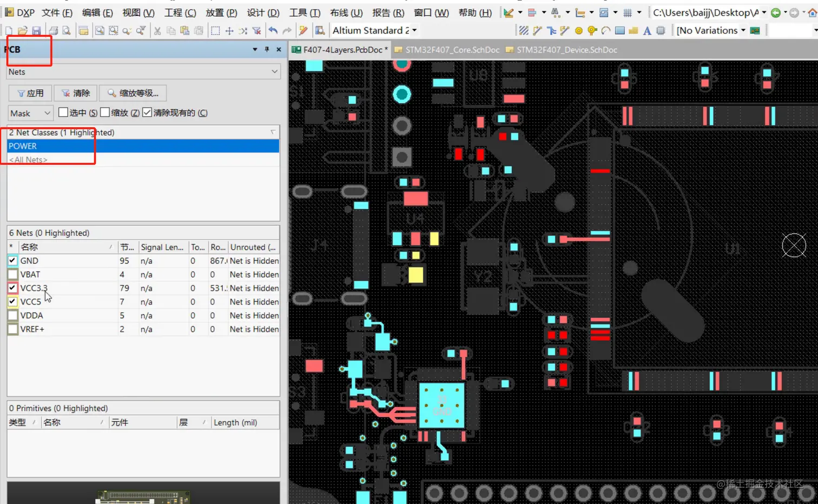Pick the move selection cross-arrow tool
Screen dimensions: 818x504
click(x=229, y=31)
